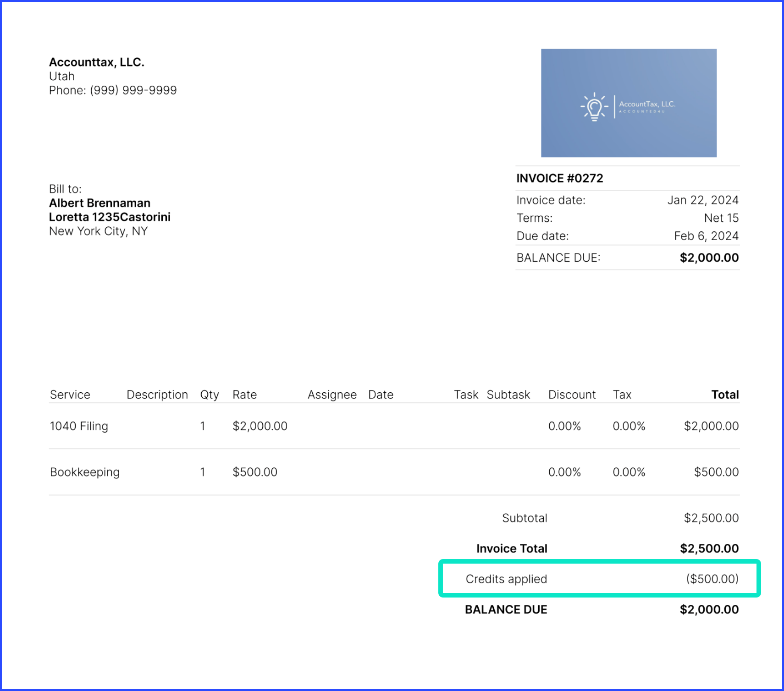Viewport: 784px width, 691px height.
Task: Click the phone number (999) 999-9999
Action: 112,90
